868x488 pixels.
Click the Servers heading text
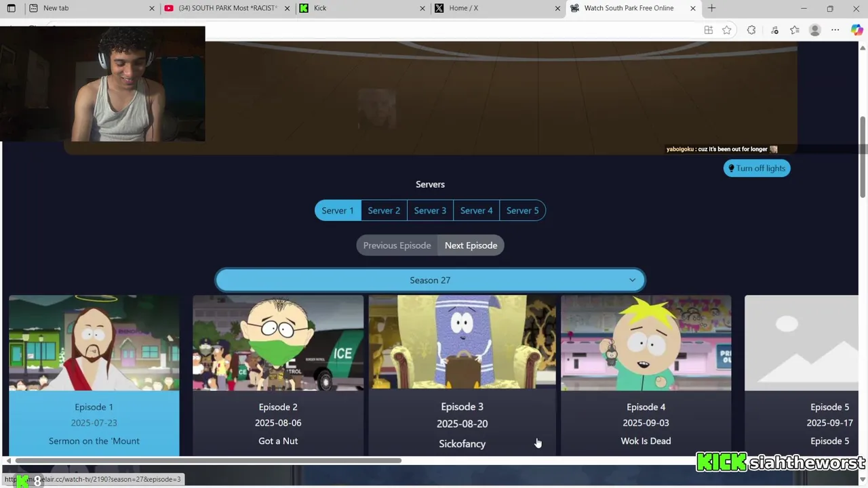tap(430, 184)
